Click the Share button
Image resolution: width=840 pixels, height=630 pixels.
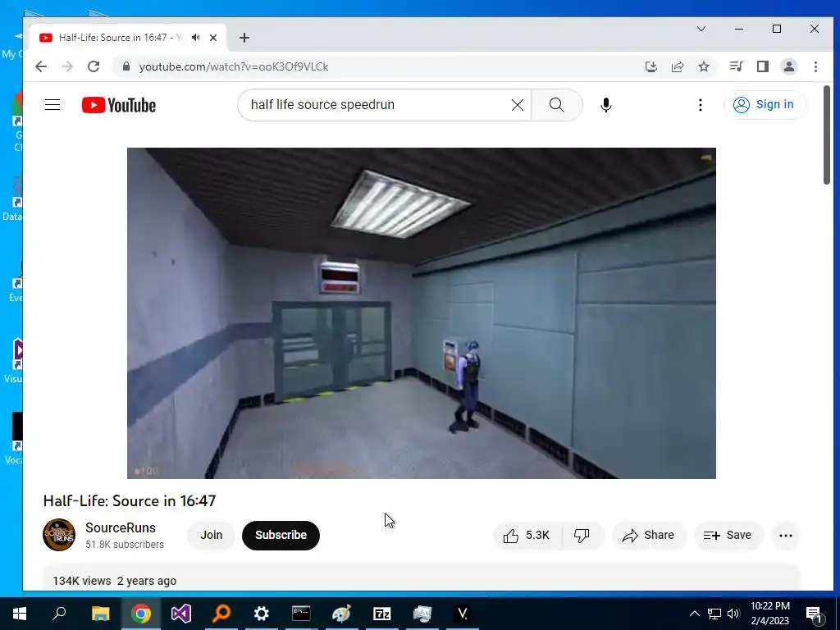[649, 535]
